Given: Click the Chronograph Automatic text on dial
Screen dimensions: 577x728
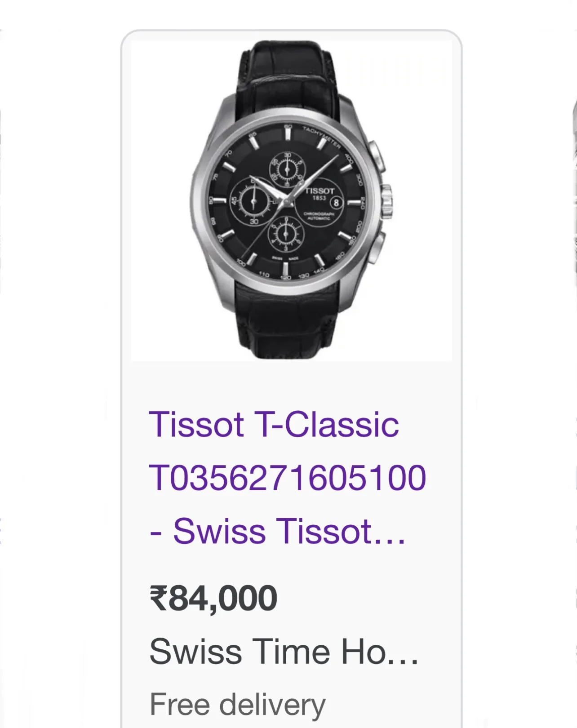Looking at the screenshot, I should point(319,216).
